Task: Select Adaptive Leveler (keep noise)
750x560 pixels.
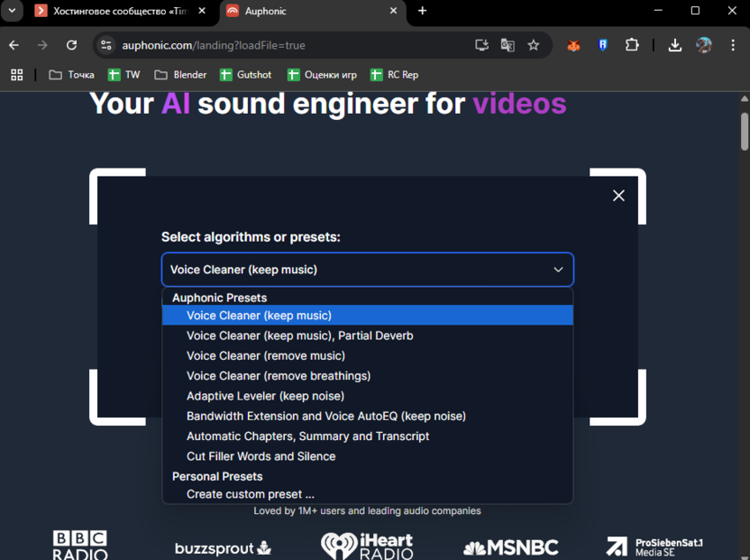Action: [x=368, y=396]
